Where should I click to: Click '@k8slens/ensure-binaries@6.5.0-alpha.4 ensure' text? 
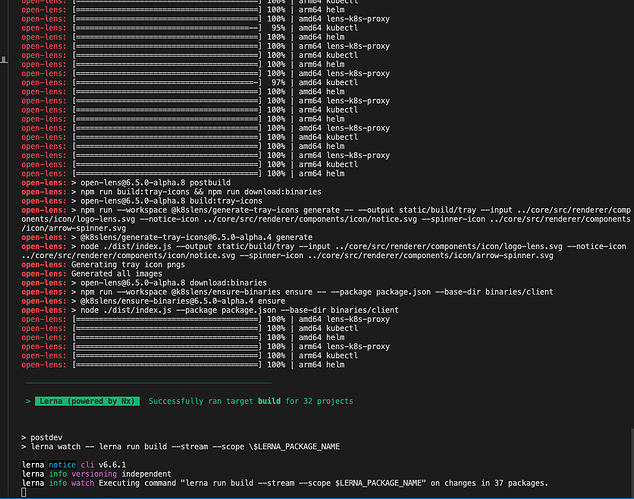pos(182,301)
